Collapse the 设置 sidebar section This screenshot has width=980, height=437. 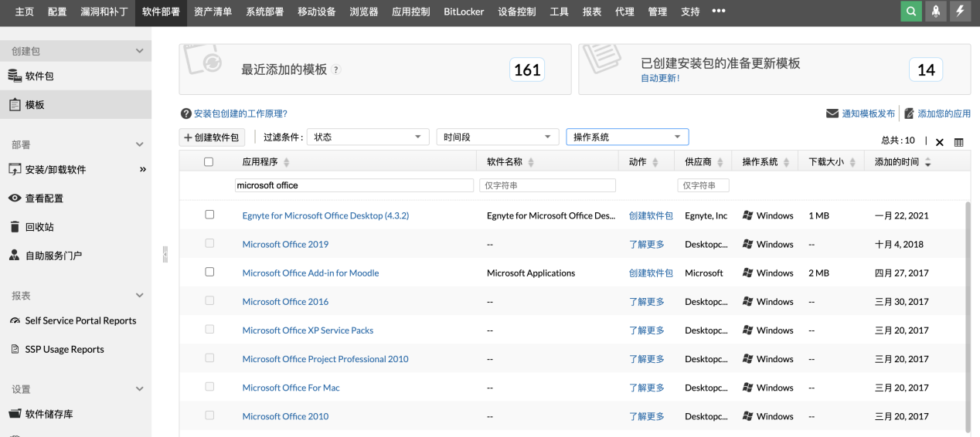tap(140, 389)
